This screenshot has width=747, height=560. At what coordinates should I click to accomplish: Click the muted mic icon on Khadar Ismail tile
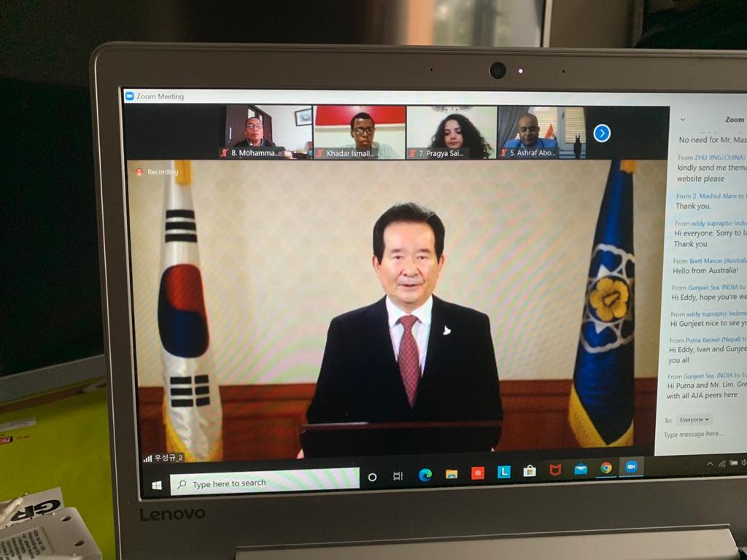[320, 153]
